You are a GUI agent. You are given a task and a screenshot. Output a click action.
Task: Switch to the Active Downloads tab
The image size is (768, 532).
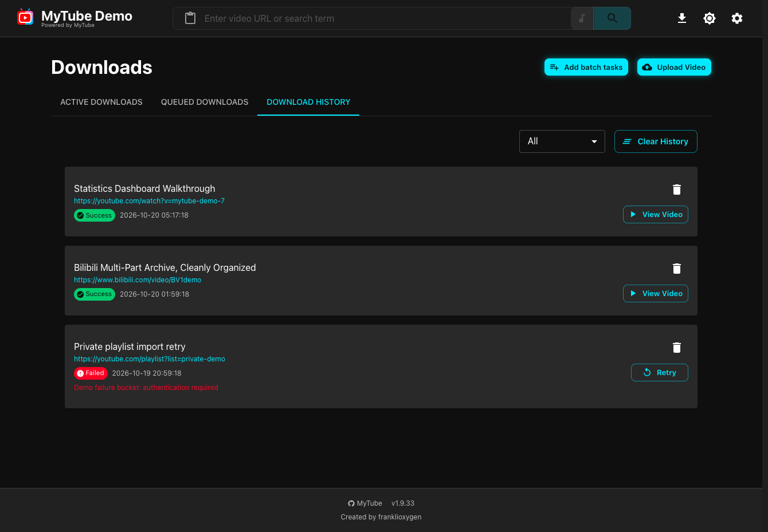point(101,102)
